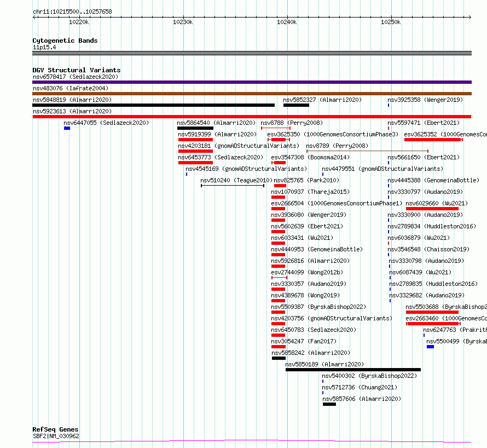This screenshot has height=448, width=487.
Task: Click nsv5597471 (Ebert2021) label
Action: (424, 123)
